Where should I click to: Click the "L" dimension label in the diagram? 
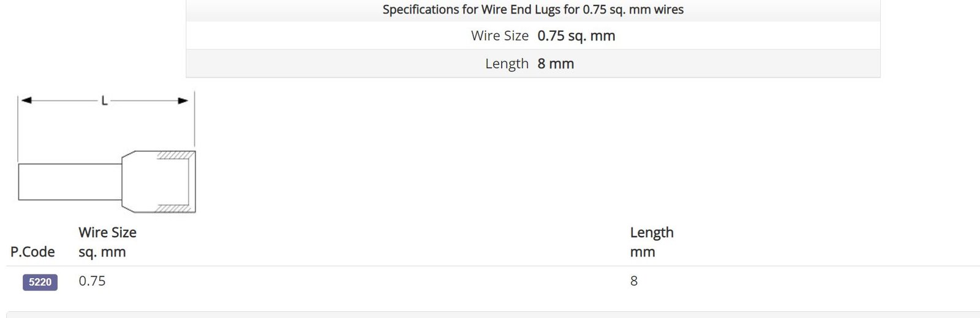pyautogui.click(x=104, y=100)
